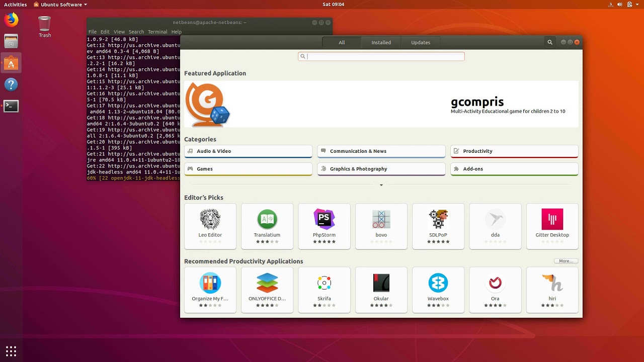Viewport: 644px width, 362px height.
Task: Open the Communication & News category
Action: point(381,151)
